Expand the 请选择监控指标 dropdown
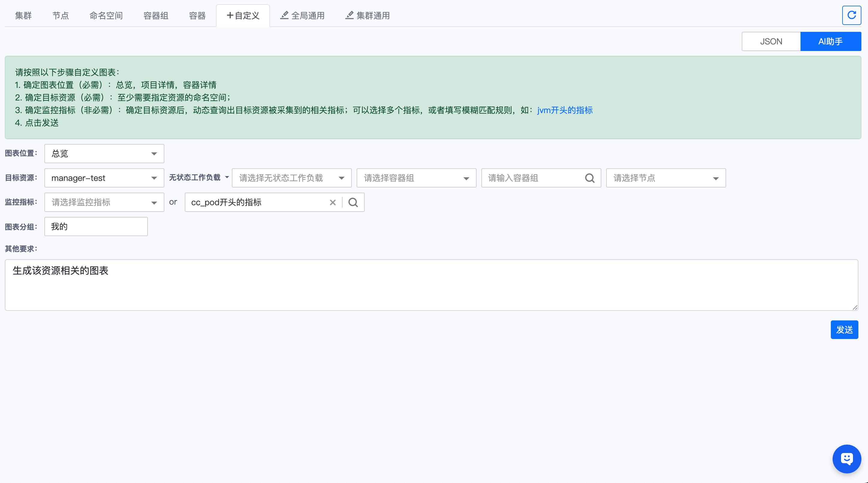The image size is (868, 483). (104, 202)
